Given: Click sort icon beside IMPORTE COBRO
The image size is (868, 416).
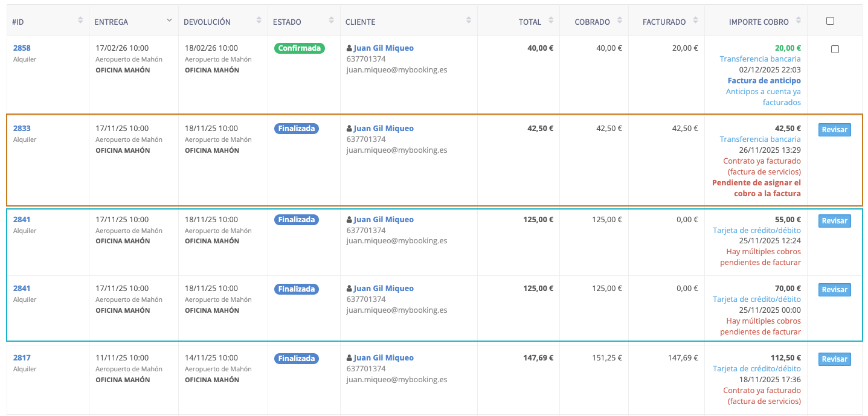Looking at the screenshot, I should [x=798, y=21].
